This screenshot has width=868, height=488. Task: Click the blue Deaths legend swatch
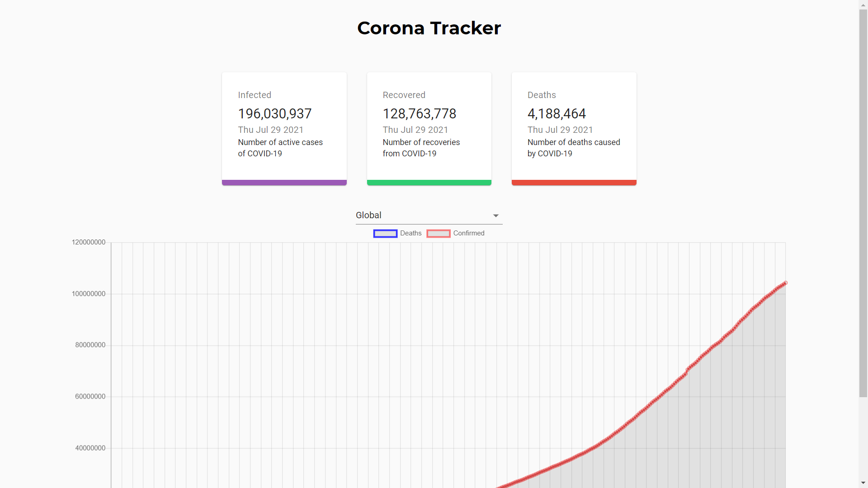click(385, 233)
